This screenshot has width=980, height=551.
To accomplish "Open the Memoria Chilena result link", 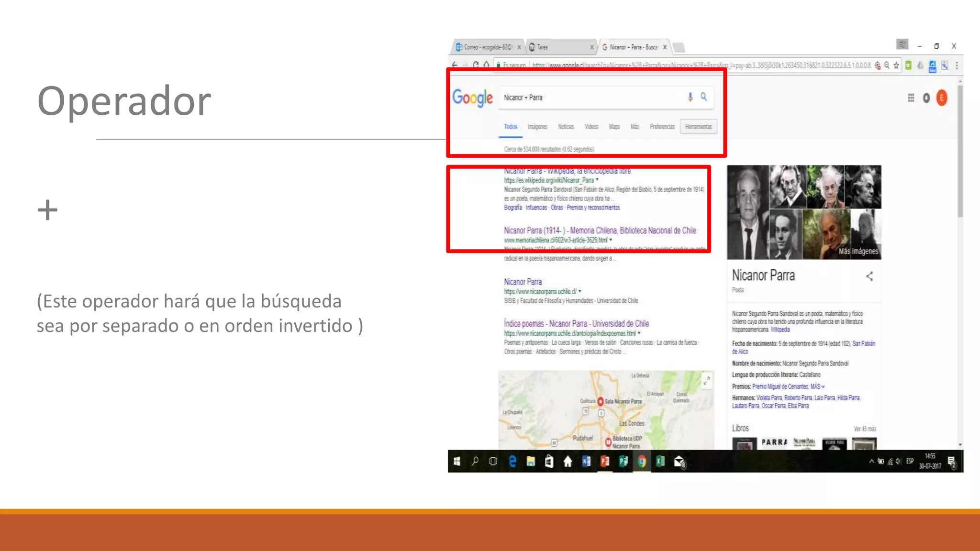I will click(x=600, y=231).
